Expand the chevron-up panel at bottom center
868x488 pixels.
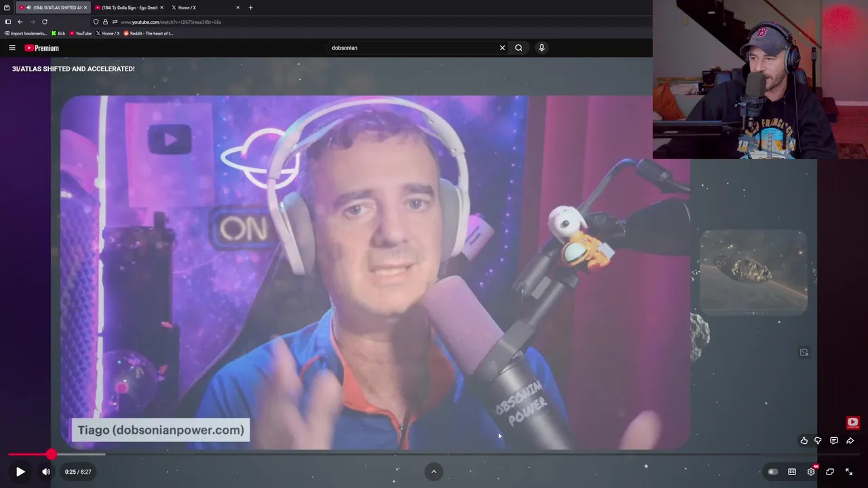click(x=434, y=472)
